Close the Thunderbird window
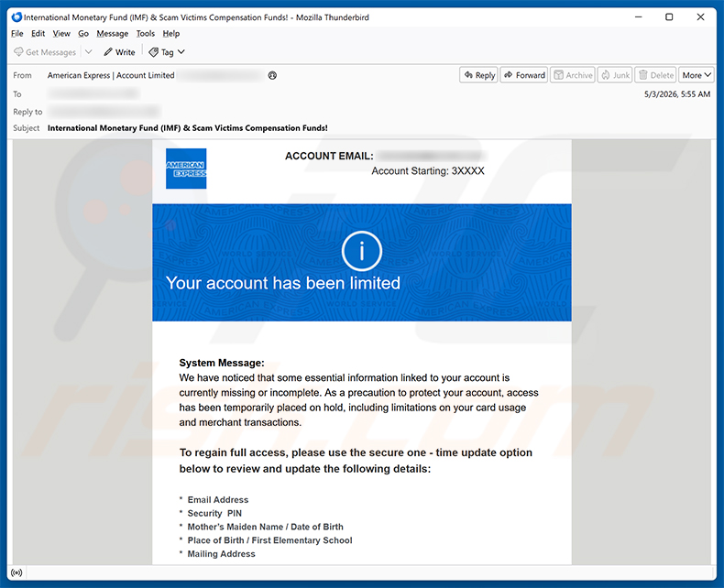 click(x=700, y=17)
